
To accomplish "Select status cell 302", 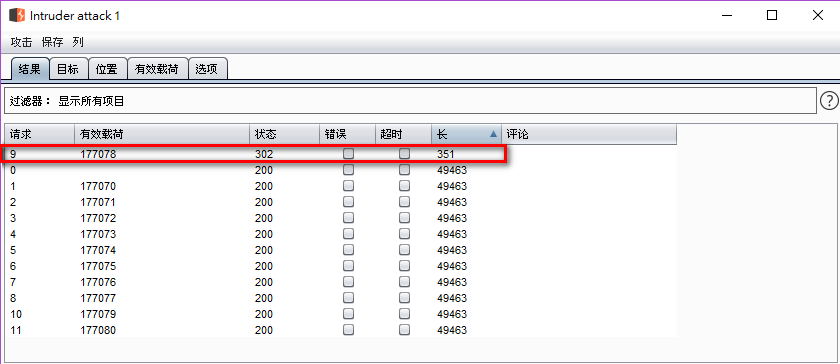I will [264, 154].
